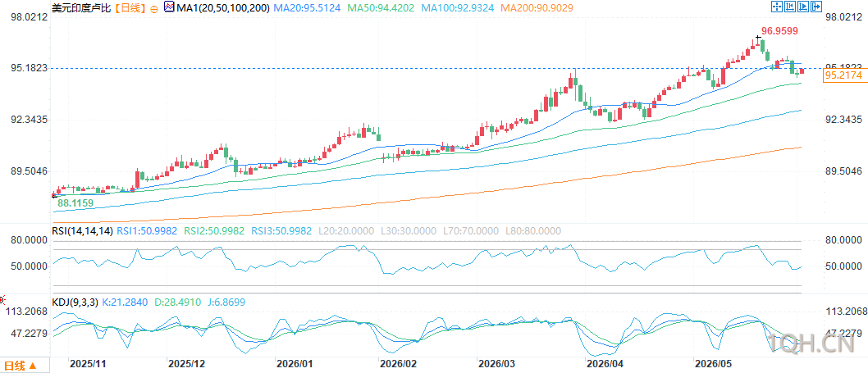Screen dimensions: 868x373
Task: Click the black cross marker at 96.9599 high
Action: [x=757, y=37]
